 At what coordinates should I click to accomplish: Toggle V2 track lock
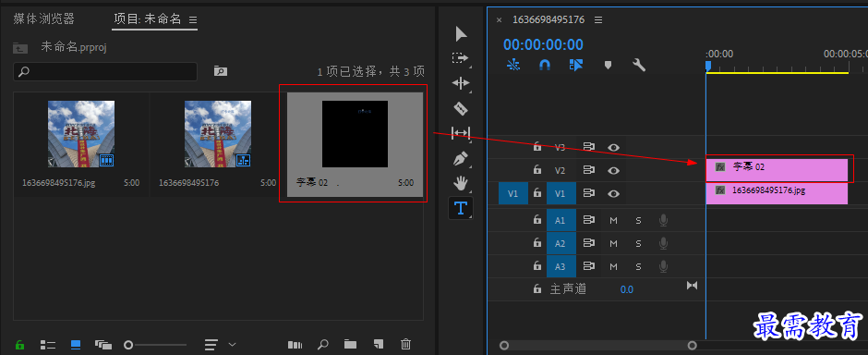click(537, 170)
